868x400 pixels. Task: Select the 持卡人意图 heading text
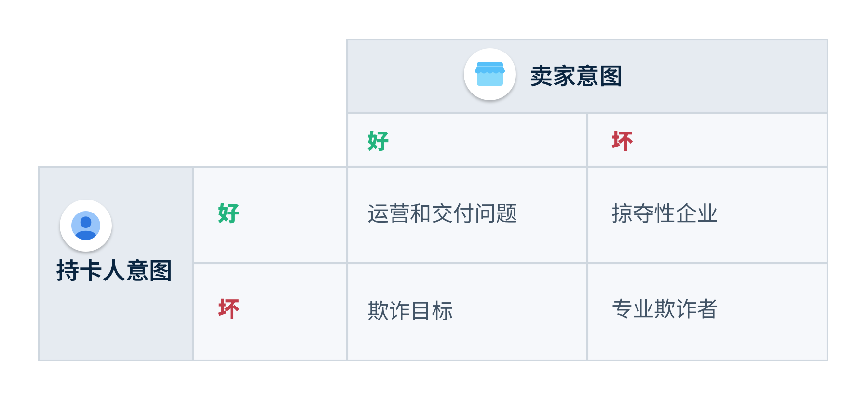click(x=114, y=270)
